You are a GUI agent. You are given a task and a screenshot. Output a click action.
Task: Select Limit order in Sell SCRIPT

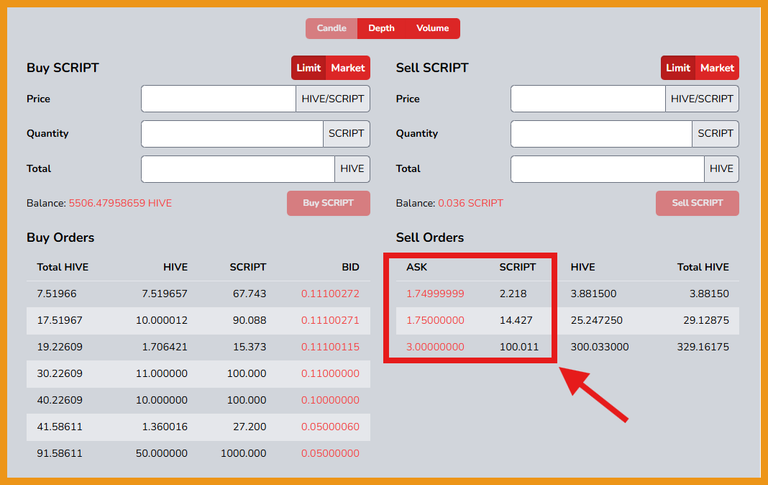click(x=678, y=68)
